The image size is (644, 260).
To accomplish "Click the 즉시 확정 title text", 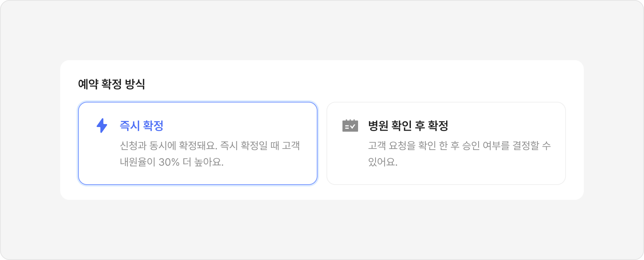I will (141, 126).
